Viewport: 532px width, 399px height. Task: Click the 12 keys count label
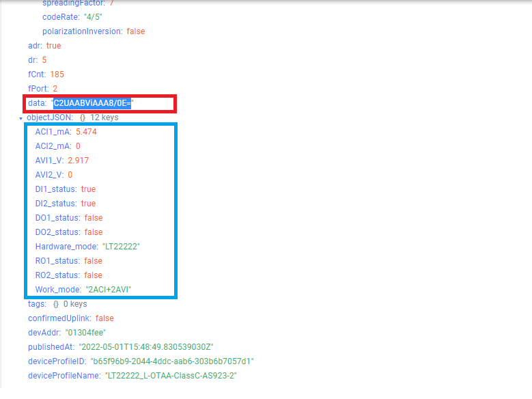point(104,118)
